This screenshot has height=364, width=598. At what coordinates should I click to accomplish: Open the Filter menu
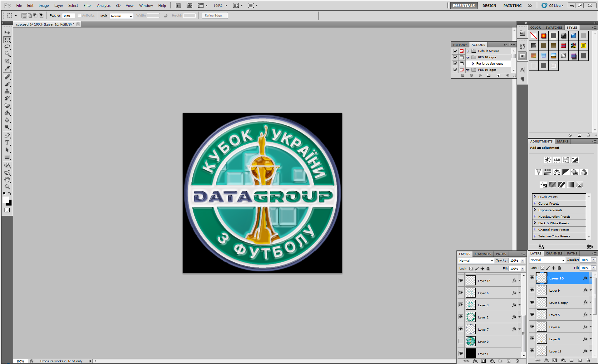(x=87, y=5)
